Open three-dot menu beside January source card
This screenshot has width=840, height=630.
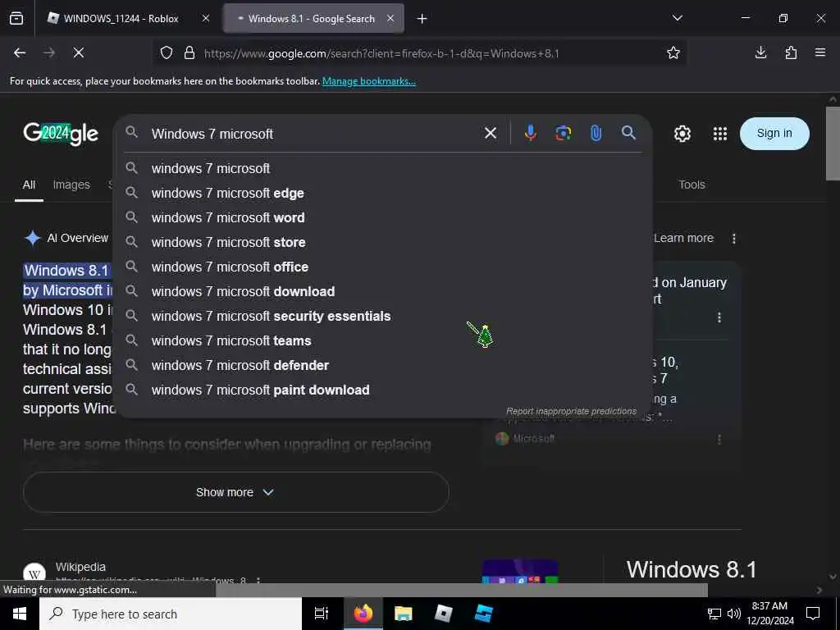coord(719,317)
